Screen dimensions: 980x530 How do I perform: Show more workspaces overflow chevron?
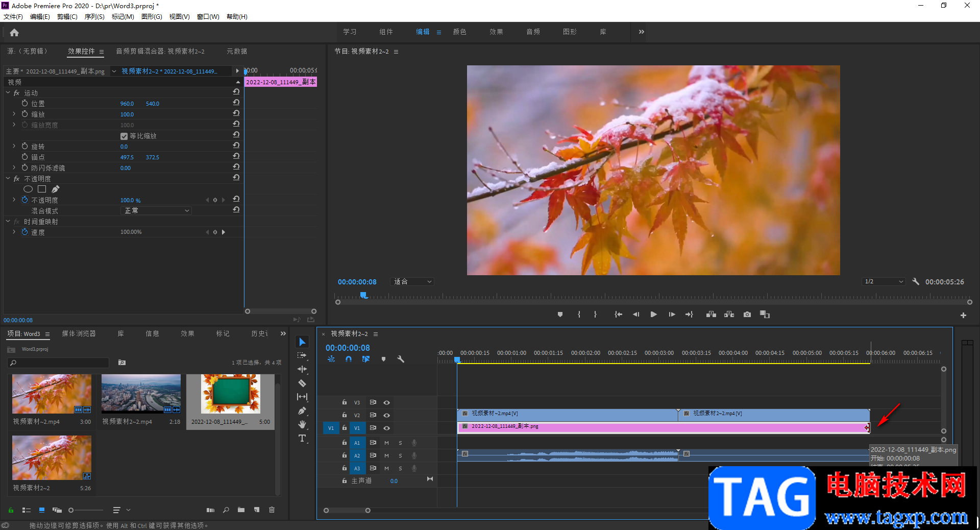(x=641, y=32)
